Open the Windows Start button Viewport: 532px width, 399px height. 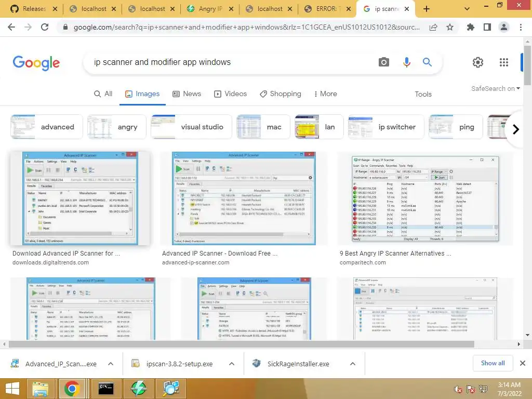click(12, 389)
